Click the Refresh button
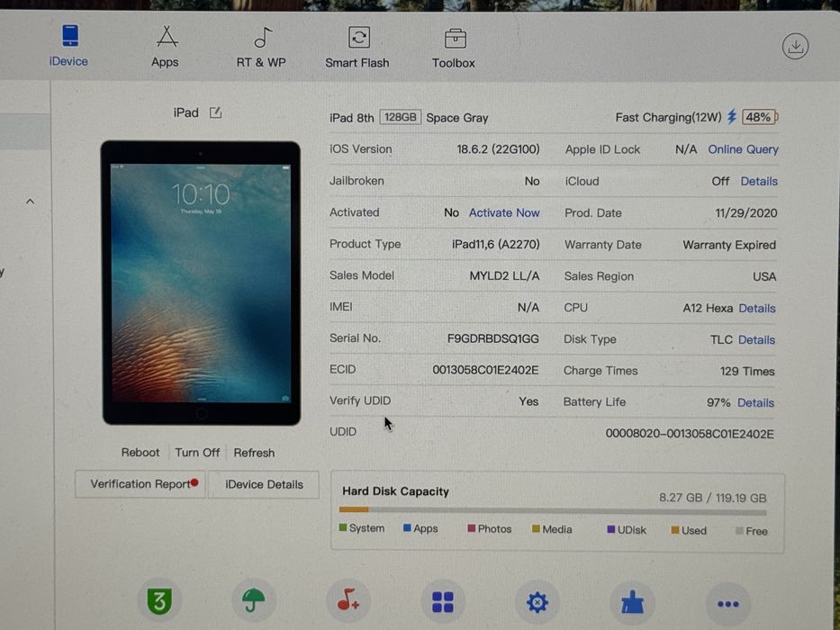The height and width of the screenshot is (630, 840). click(x=254, y=453)
